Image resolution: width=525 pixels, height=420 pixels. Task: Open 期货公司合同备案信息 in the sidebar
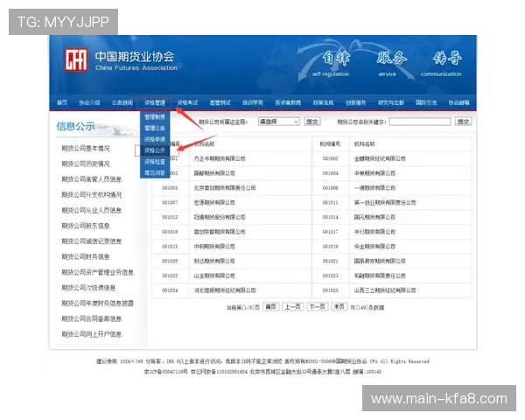[92, 318]
